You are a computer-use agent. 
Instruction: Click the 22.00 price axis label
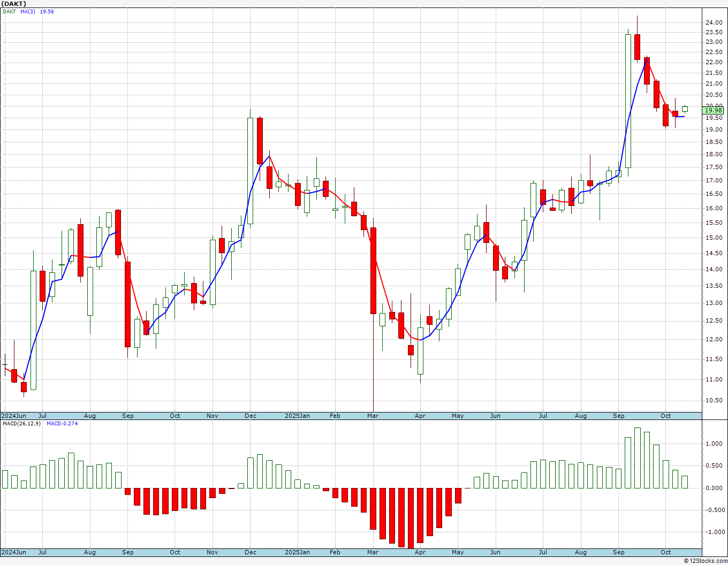(x=714, y=62)
